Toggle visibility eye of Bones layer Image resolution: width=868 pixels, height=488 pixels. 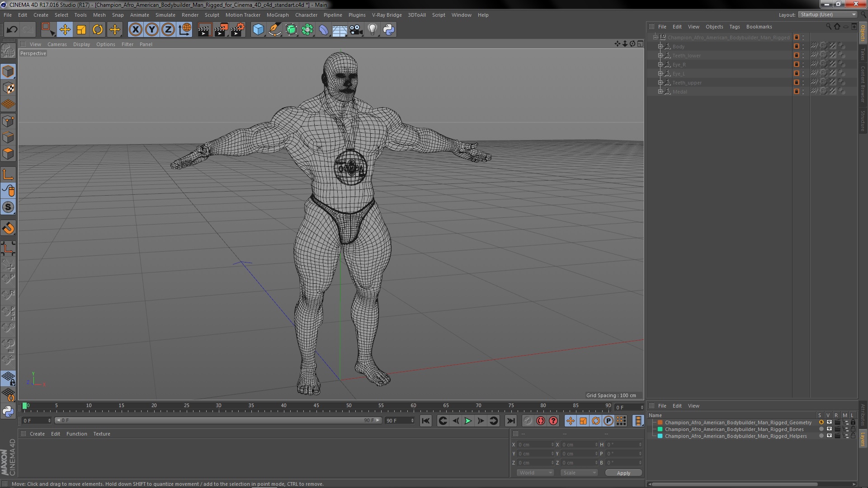coord(829,429)
